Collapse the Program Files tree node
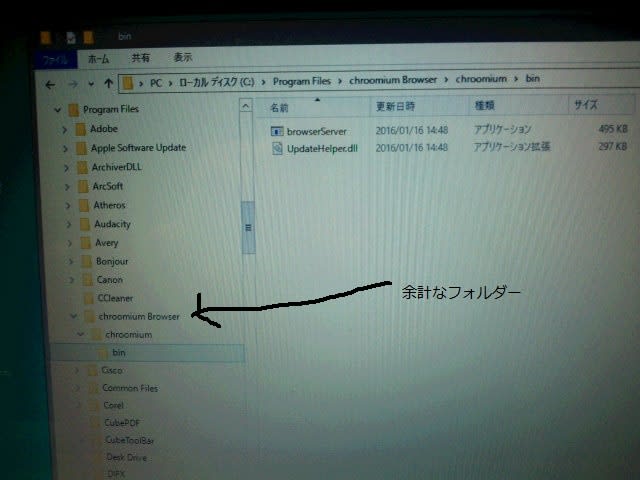Viewport: 640px width, 480px height. (x=58, y=110)
